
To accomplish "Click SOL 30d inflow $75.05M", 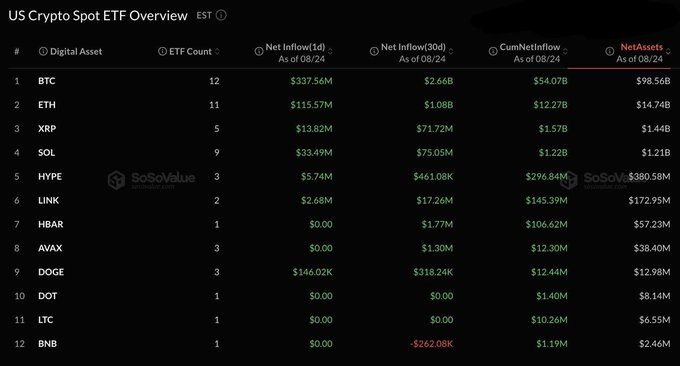I will coord(435,152).
